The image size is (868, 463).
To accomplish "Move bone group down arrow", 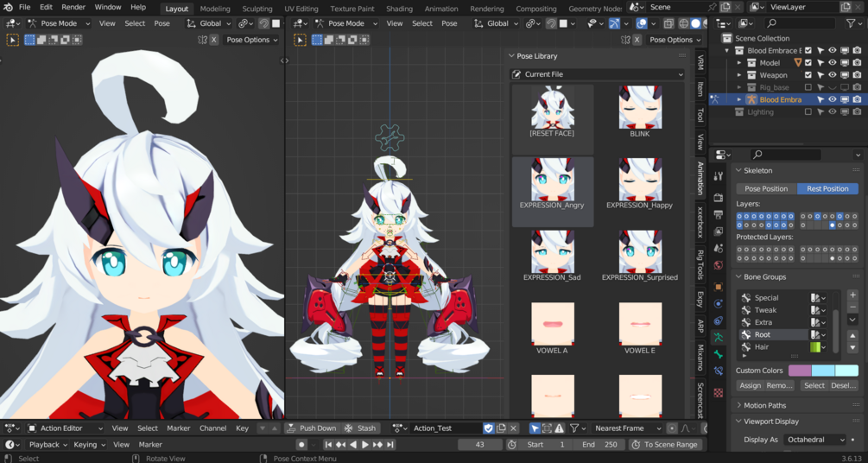I will coord(852,348).
